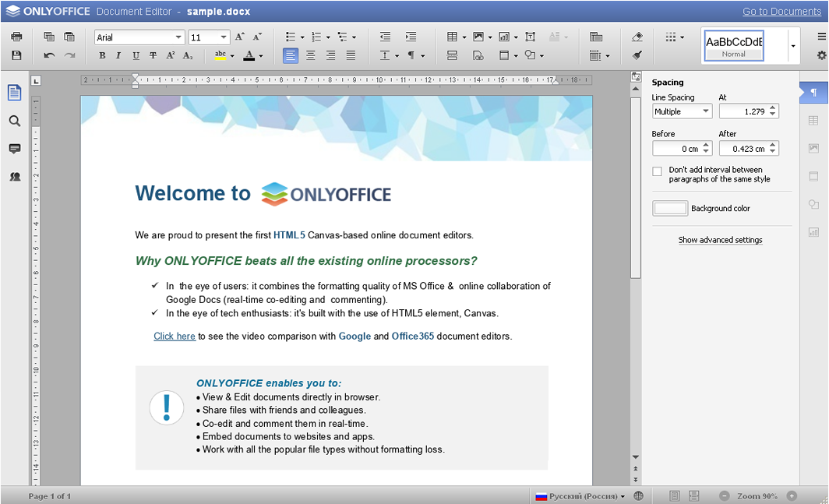829x504 pixels.
Task: Click the Copy icon in the toolbar
Action: (49, 37)
